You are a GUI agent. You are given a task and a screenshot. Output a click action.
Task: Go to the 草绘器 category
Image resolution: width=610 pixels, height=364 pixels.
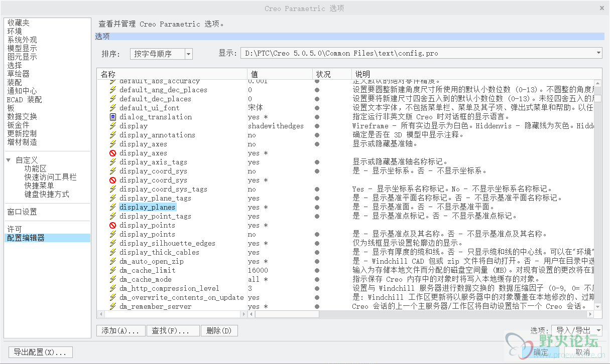tap(18, 74)
